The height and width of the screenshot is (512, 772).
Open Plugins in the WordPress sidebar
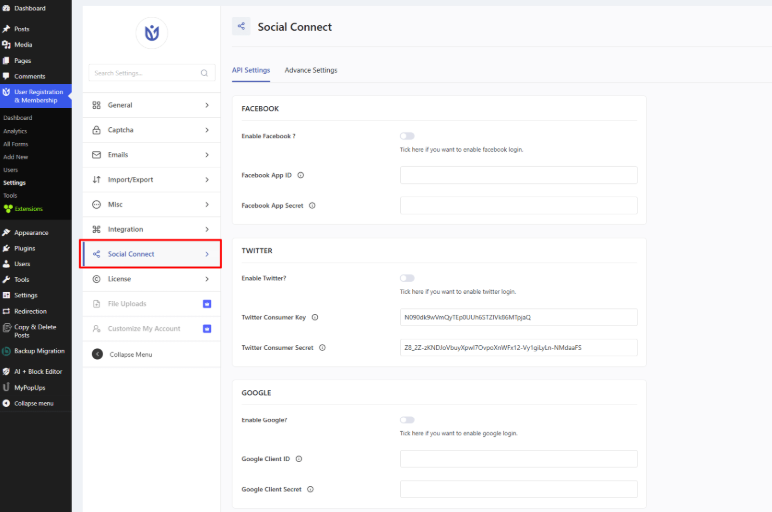click(x=24, y=248)
